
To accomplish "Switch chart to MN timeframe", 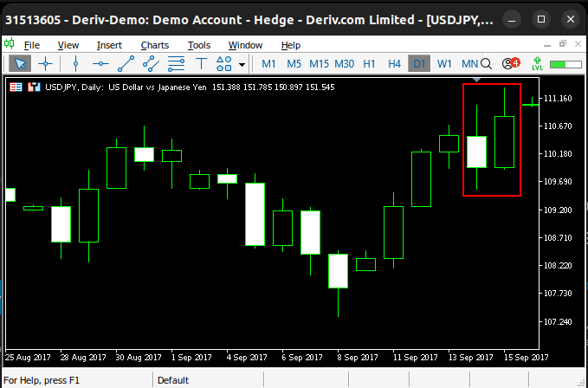I will click(x=469, y=64).
